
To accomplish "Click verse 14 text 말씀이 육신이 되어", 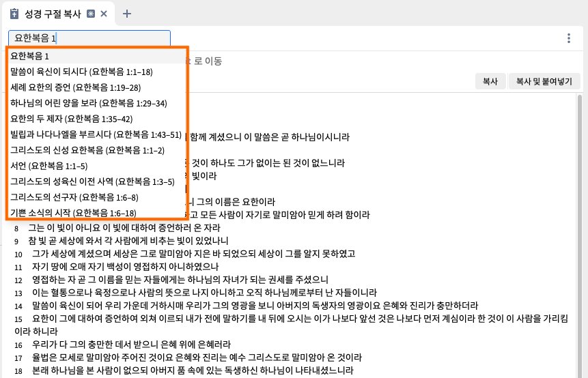I will click(255, 306).
